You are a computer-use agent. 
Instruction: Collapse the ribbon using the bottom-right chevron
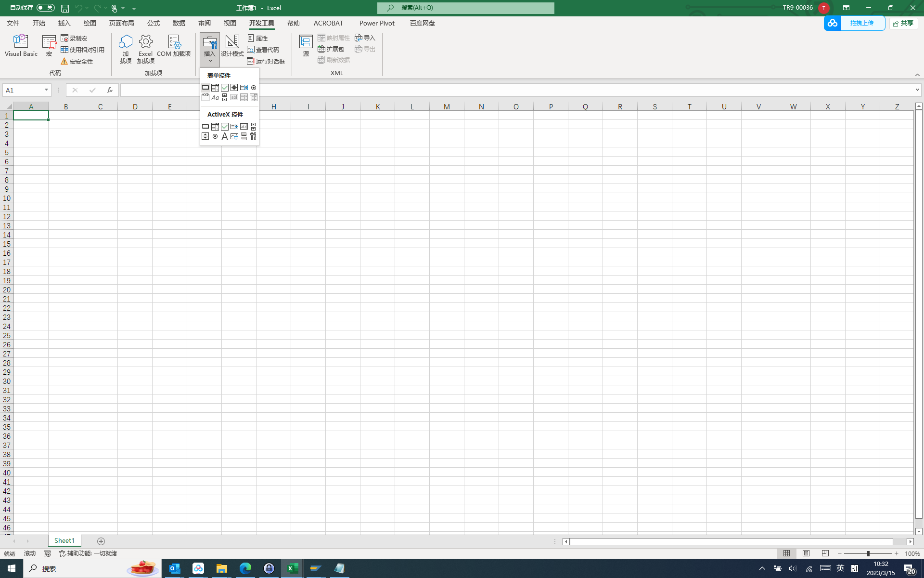[x=917, y=75]
